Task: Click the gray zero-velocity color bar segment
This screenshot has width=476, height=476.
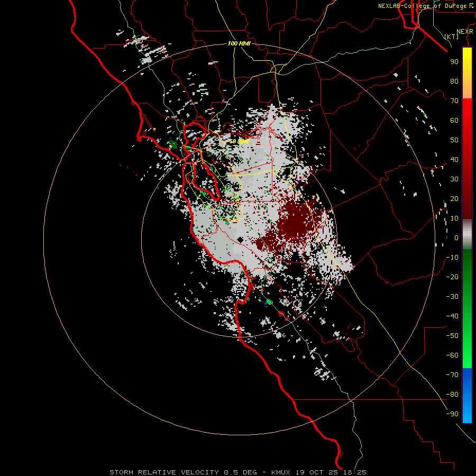Action: 467,234
